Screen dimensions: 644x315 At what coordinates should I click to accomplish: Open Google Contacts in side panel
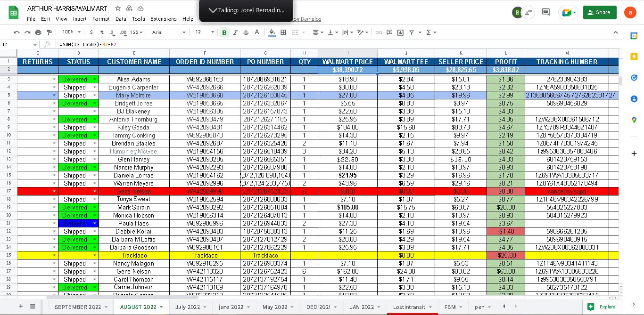634,99
